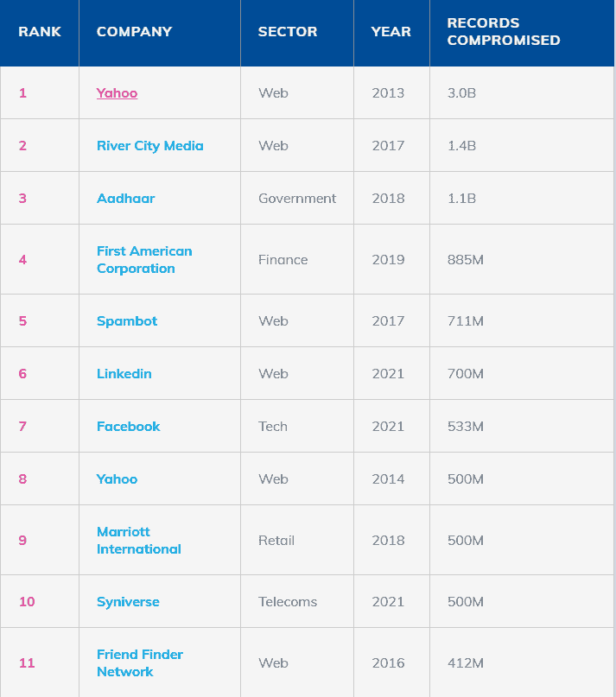Screen dimensions: 616x697
Task: Follow the Marriott International link
Action: click(138, 540)
